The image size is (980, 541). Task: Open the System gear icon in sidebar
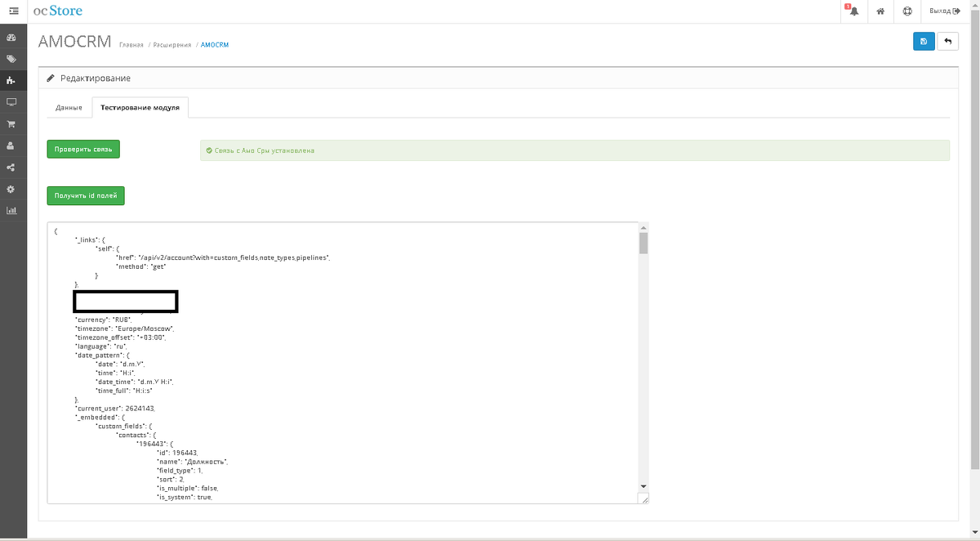11,189
